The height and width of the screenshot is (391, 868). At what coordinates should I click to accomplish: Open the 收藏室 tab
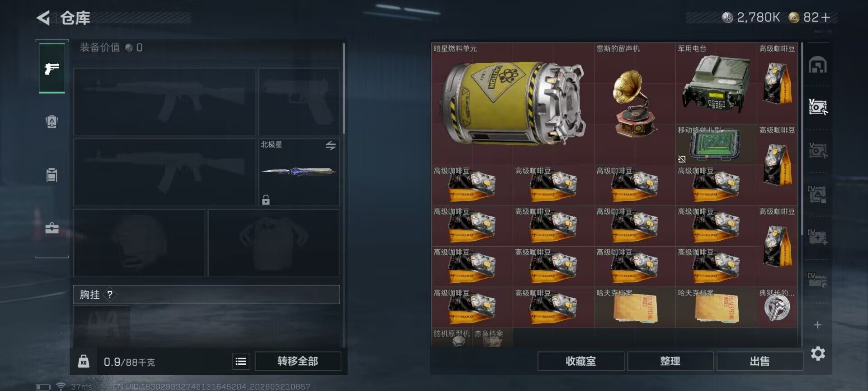pos(581,361)
